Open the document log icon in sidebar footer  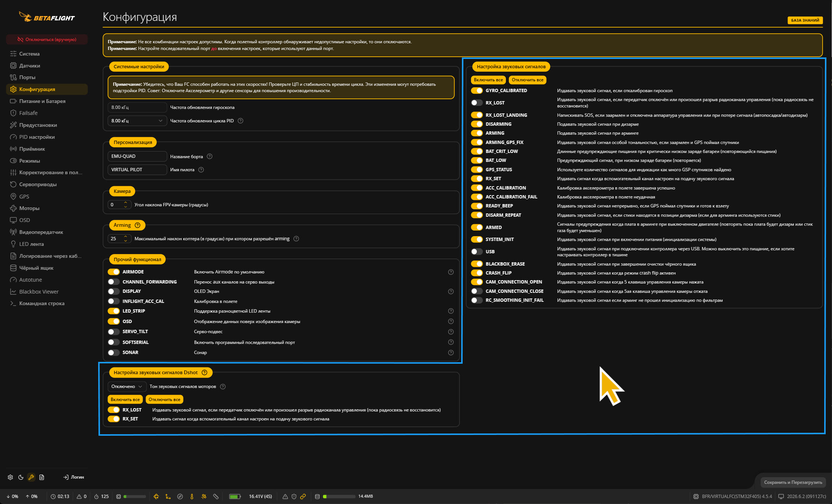click(42, 477)
